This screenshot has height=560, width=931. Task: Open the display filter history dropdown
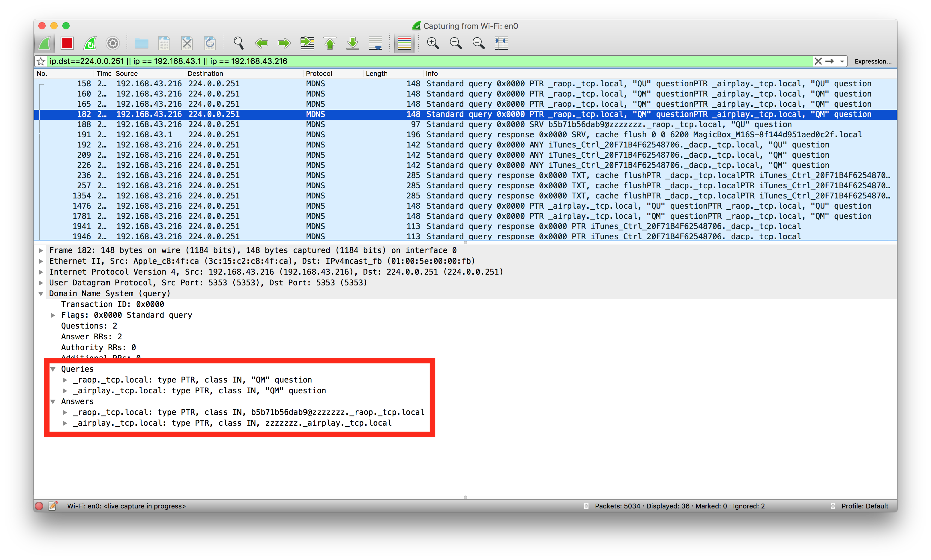[x=842, y=61]
